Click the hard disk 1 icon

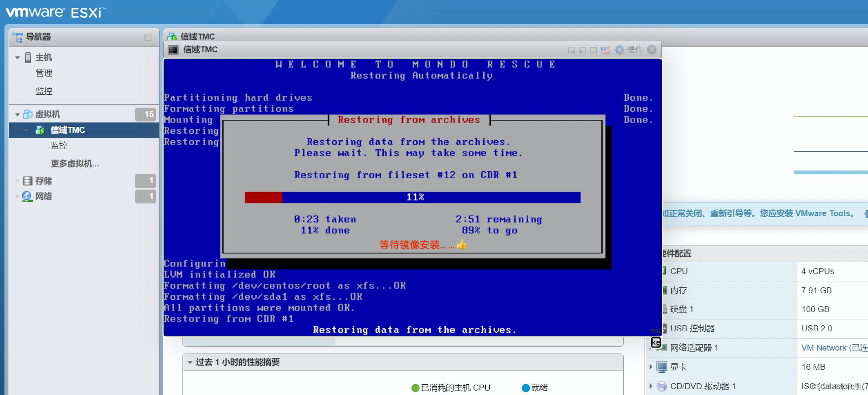665,309
